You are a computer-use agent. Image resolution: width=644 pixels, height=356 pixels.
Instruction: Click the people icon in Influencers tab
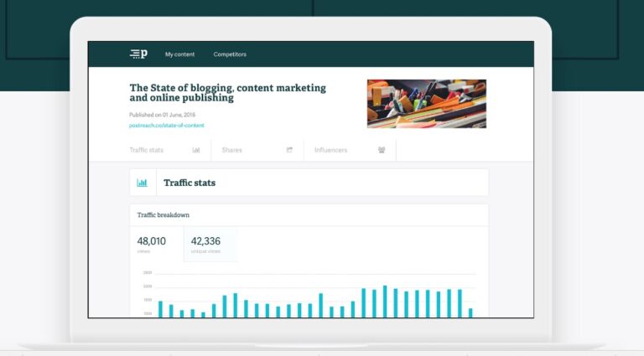382,150
